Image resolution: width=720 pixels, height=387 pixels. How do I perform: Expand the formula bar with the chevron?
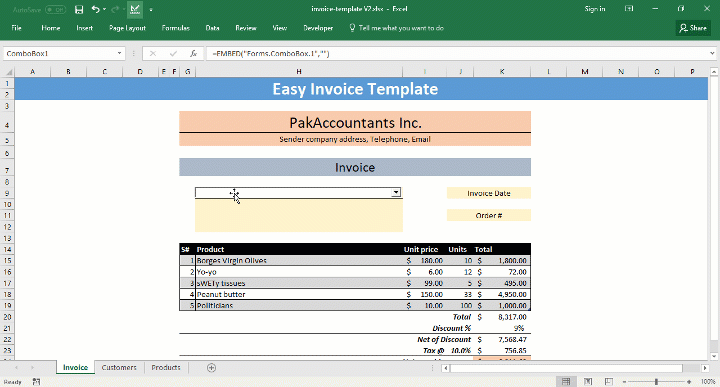click(712, 54)
